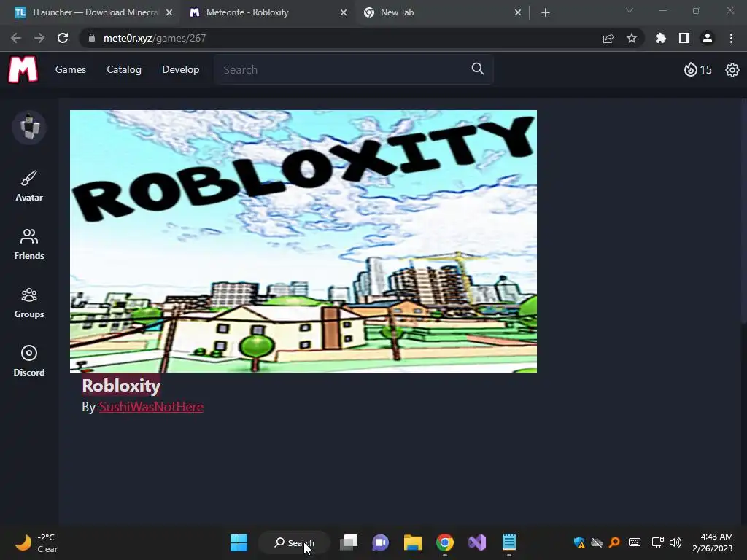Open the touch keyboard tray icon
The image size is (747, 560).
[x=635, y=542]
